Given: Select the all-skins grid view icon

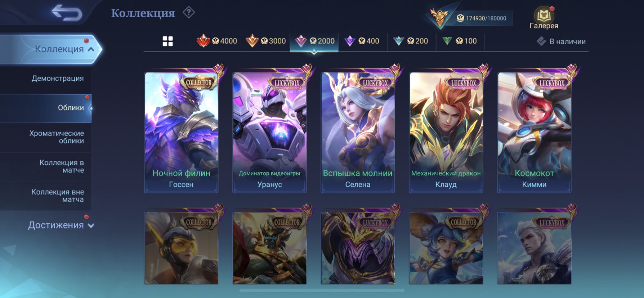Looking at the screenshot, I should coord(168,41).
